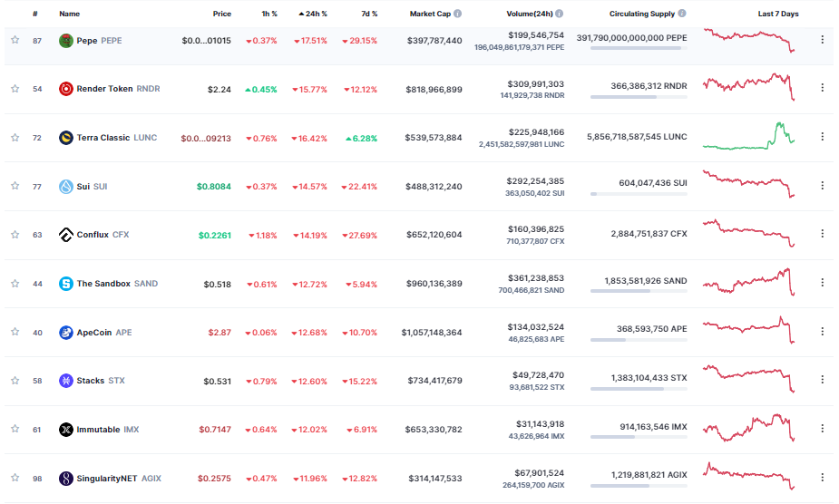Open the Pepe PEPE coin page
Viewport: 839px width, 504px height.
coord(99,41)
